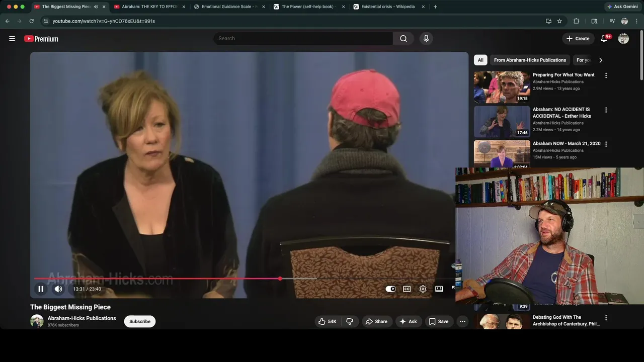Focus the YouTube search field
The width and height of the screenshot is (644, 362).
coord(303,39)
